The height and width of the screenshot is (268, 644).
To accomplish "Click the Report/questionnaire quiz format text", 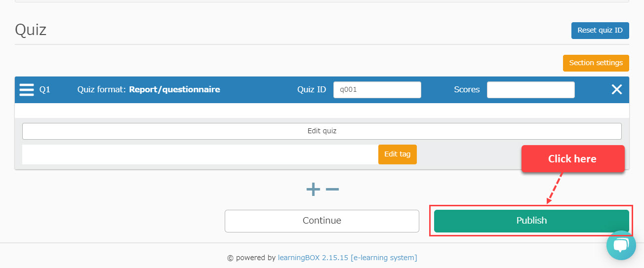I will tap(174, 90).
